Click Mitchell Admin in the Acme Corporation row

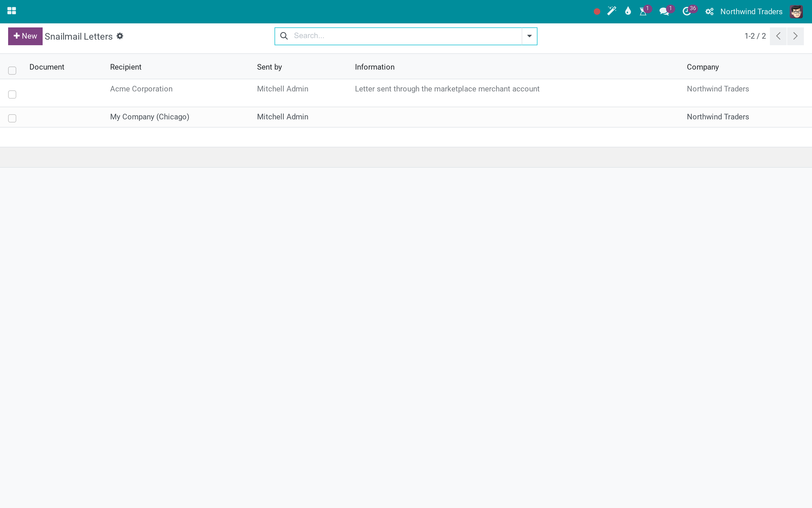coord(282,89)
